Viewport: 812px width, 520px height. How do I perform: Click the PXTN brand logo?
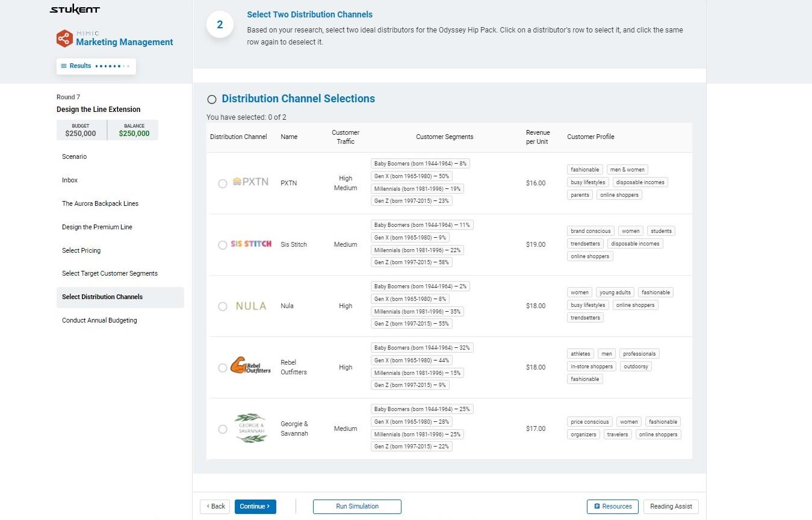249,183
